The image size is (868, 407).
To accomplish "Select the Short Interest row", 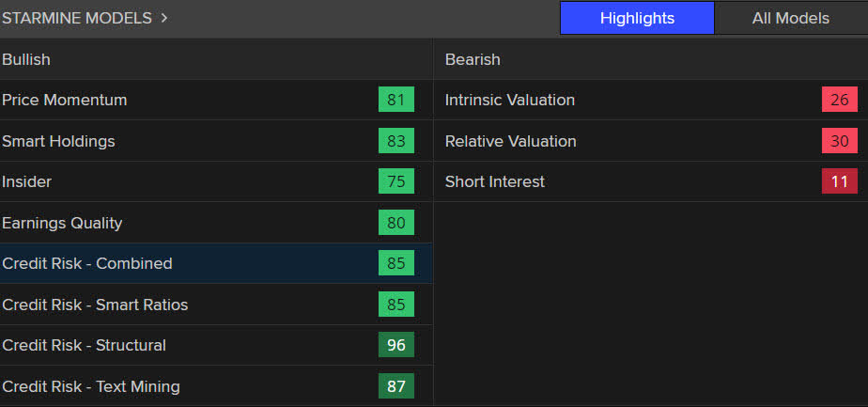I will pyautogui.click(x=651, y=181).
